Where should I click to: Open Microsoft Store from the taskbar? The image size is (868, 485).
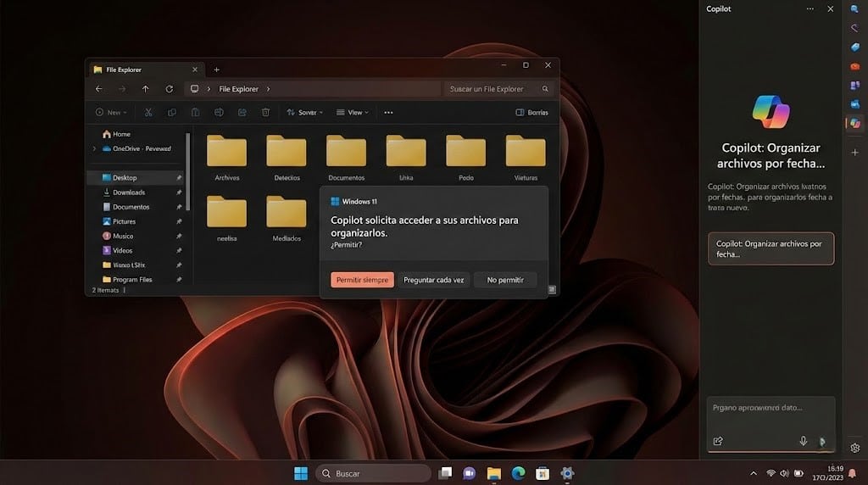tap(542, 473)
